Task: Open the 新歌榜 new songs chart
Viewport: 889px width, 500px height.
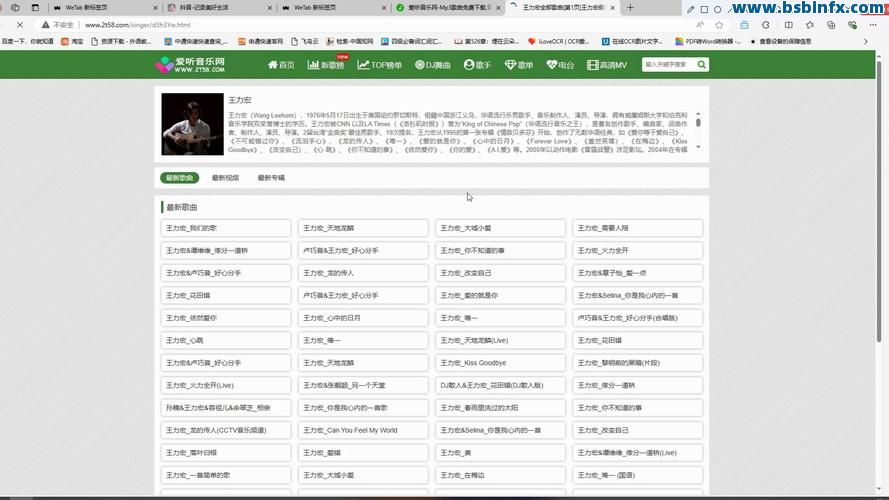Action: click(326, 65)
